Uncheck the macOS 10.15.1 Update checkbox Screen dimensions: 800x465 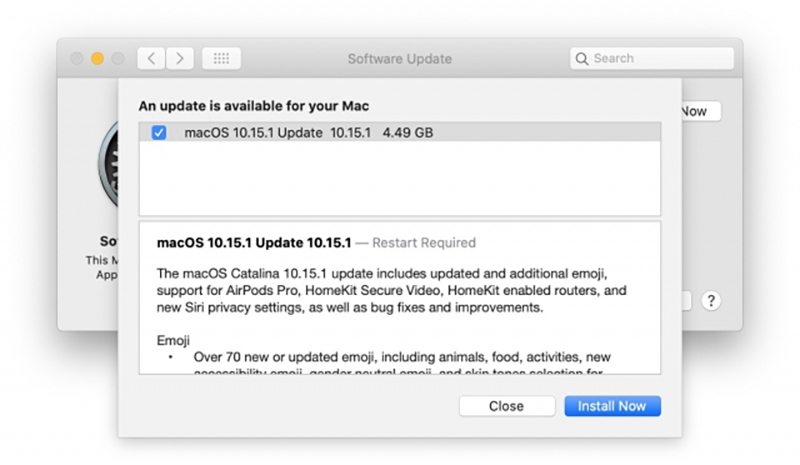pyautogui.click(x=159, y=133)
